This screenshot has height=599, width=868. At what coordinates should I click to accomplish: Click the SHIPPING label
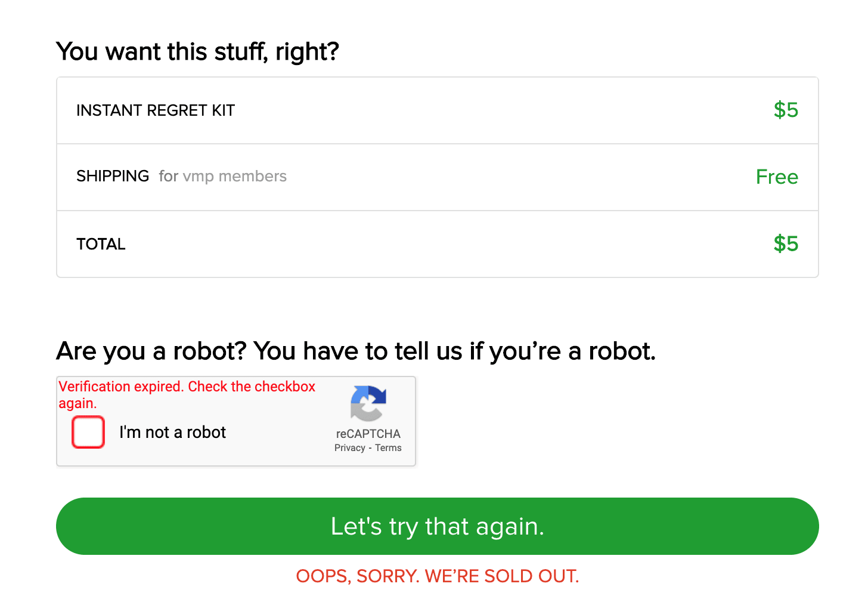coord(113,177)
